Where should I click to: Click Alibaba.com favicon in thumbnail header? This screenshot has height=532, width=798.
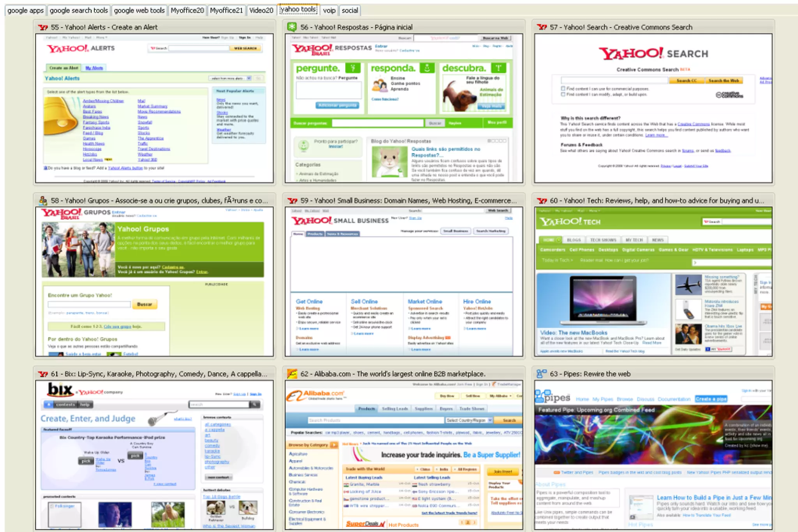292,374
